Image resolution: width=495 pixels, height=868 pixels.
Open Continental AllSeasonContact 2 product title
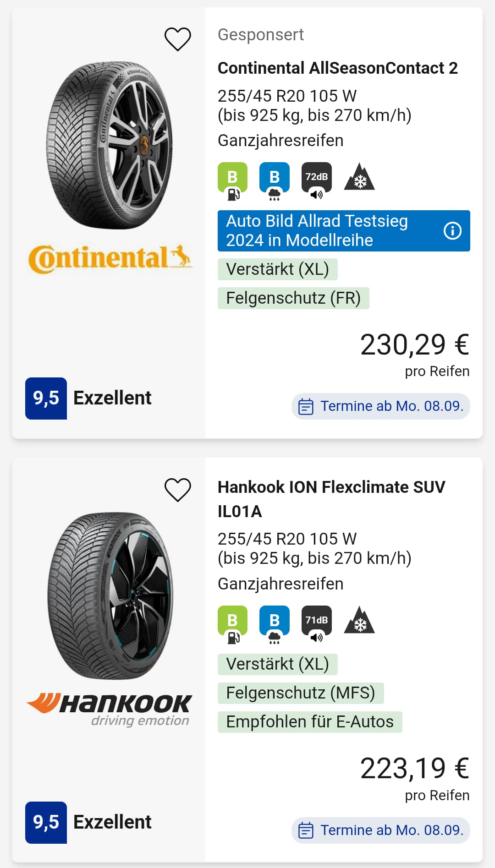pyautogui.click(x=337, y=68)
